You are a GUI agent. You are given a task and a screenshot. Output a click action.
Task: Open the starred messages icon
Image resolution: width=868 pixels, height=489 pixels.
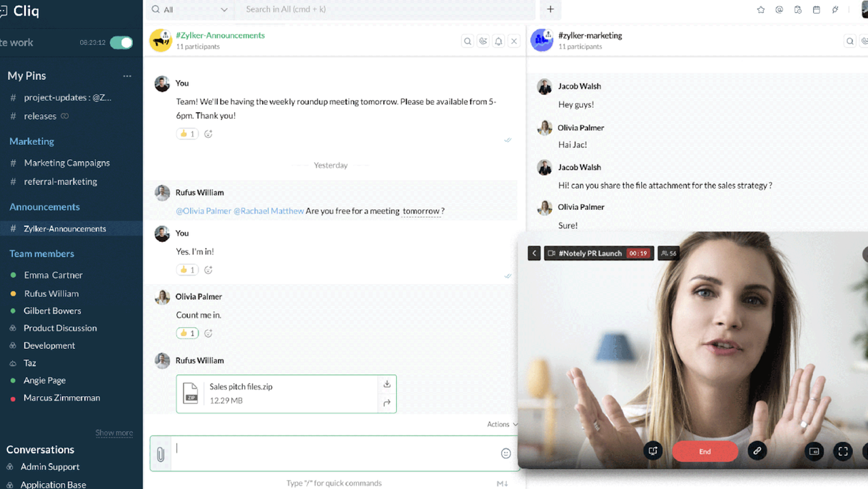click(x=761, y=10)
